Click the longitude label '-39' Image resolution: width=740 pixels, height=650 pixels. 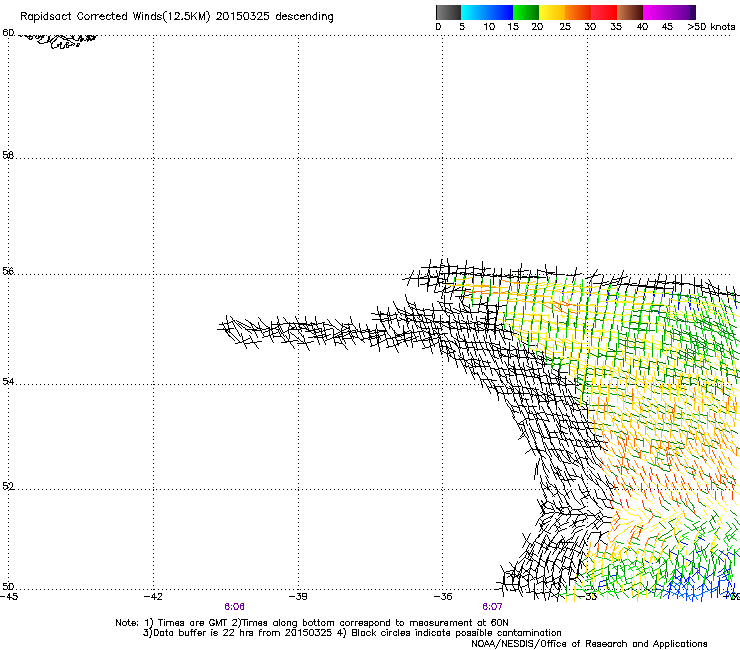[x=298, y=597]
